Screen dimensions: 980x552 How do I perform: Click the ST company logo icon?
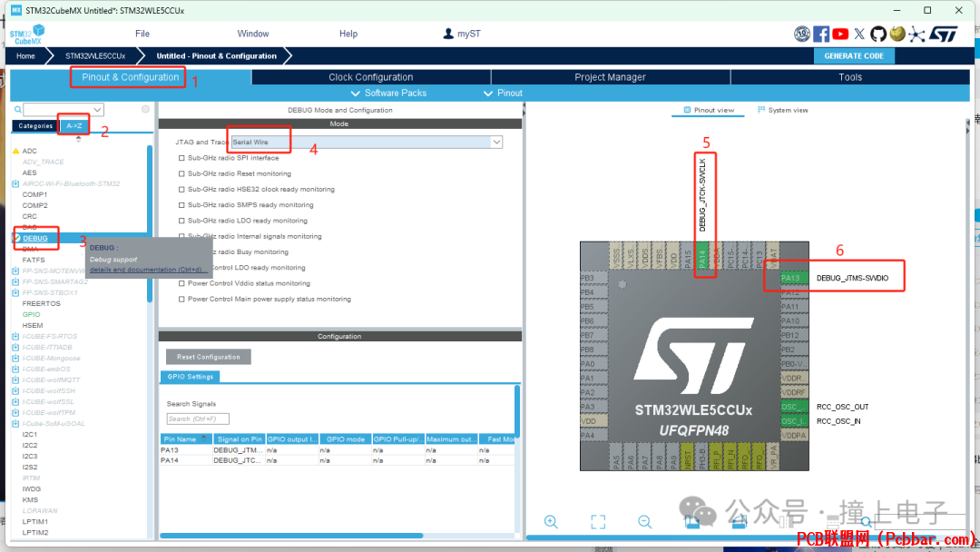pyautogui.click(x=943, y=34)
